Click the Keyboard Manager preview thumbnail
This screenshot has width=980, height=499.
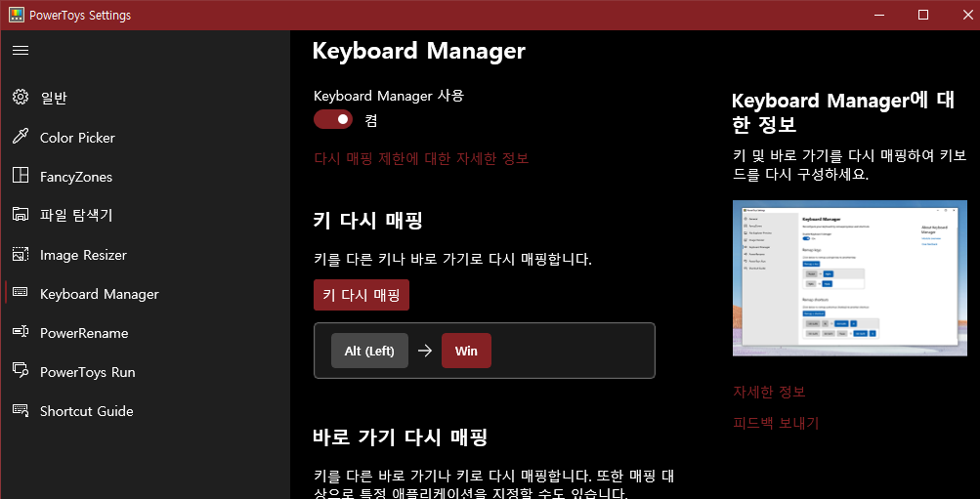click(x=849, y=278)
